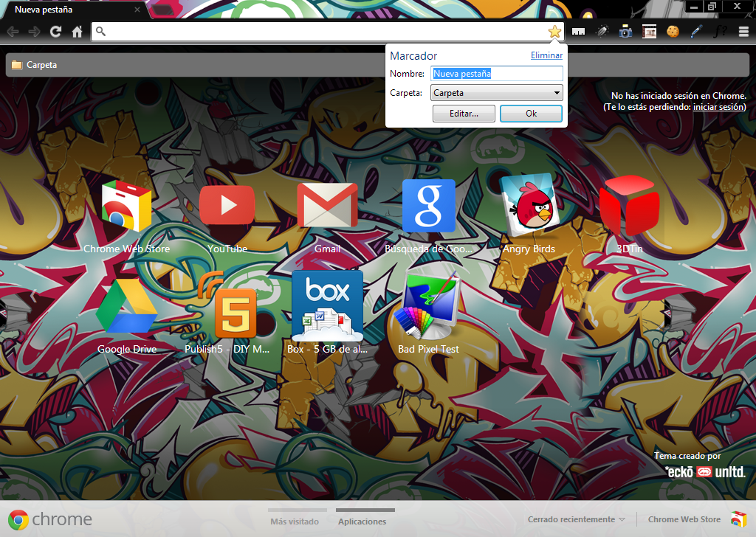
Task: Go back with the back arrow
Action: (x=13, y=32)
